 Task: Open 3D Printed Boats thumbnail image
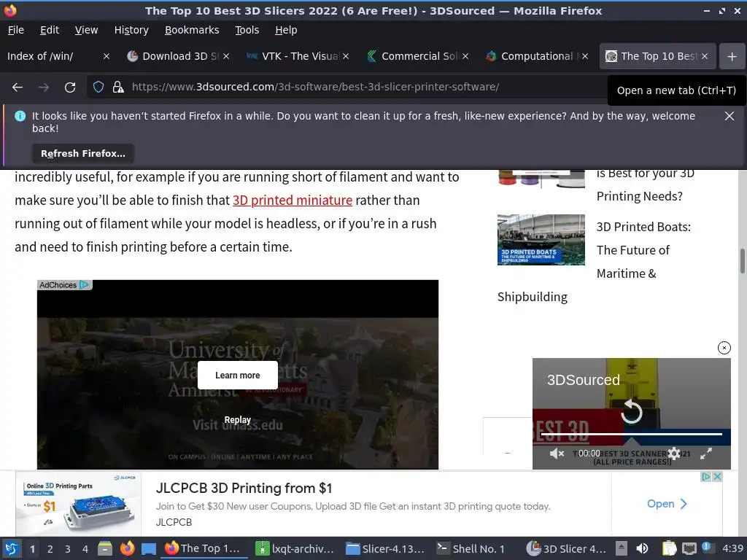pos(541,239)
